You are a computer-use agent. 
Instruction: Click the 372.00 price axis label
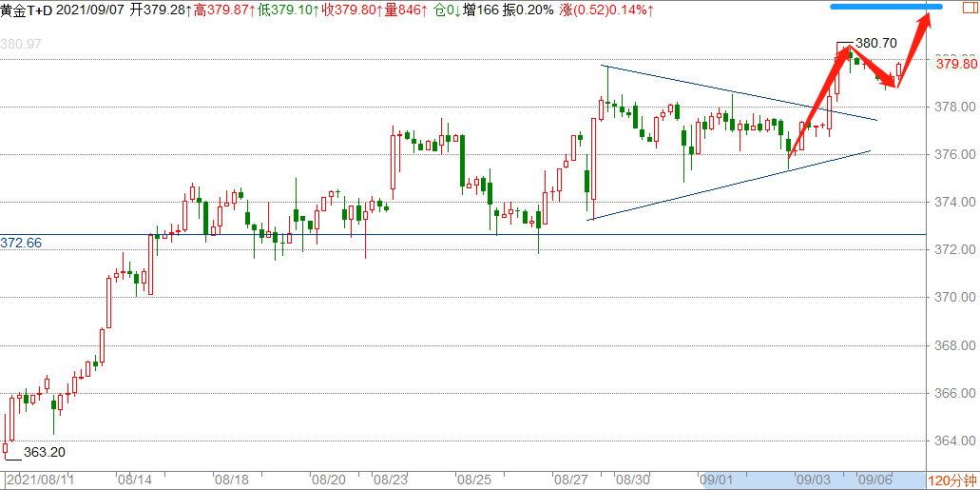[x=955, y=249]
